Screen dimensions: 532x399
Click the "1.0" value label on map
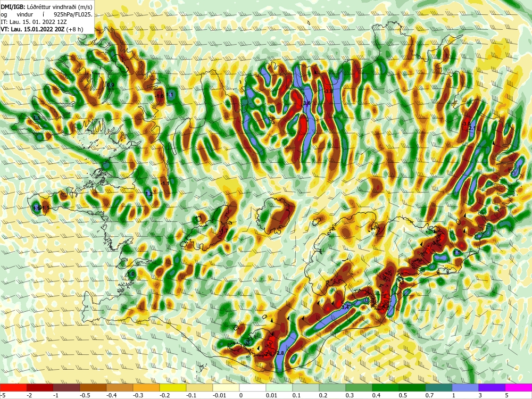pos(131,274)
